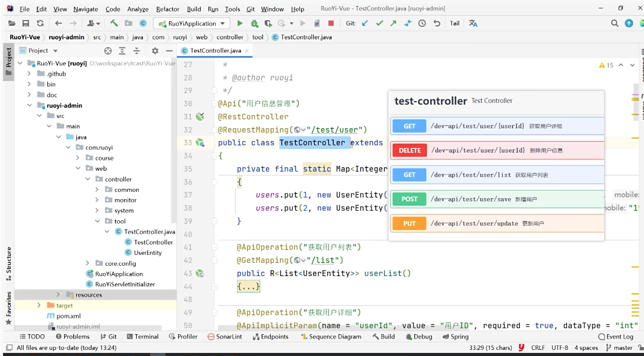Image resolution: width=644 pixels, height=356 pixels.
Task: Expand the .github folder
Action: click(29, 73)
